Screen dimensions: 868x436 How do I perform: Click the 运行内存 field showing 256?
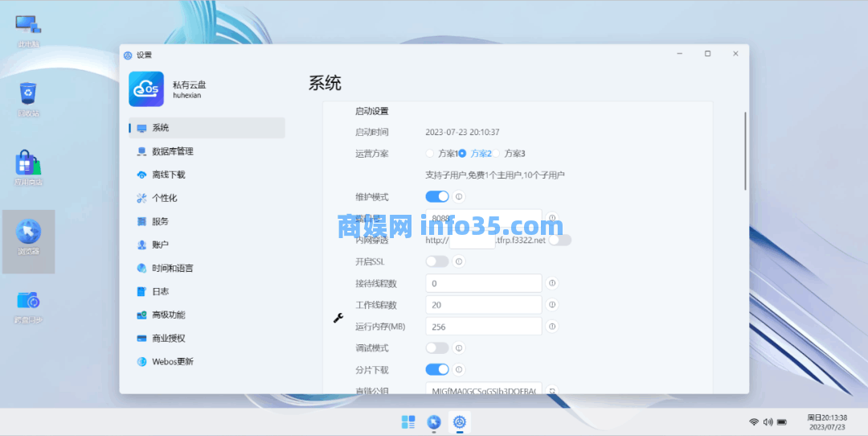click(x=484, y=327)
